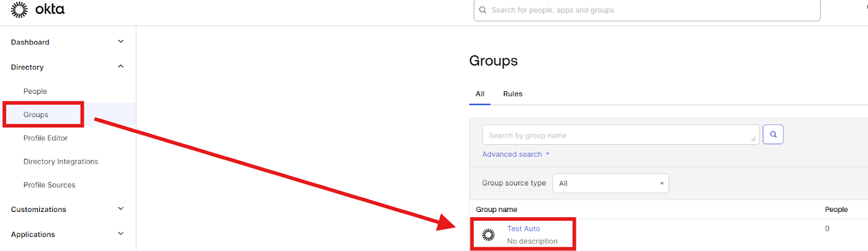
Task: Expand the Customizations section chevron
Action: point(120,209)
